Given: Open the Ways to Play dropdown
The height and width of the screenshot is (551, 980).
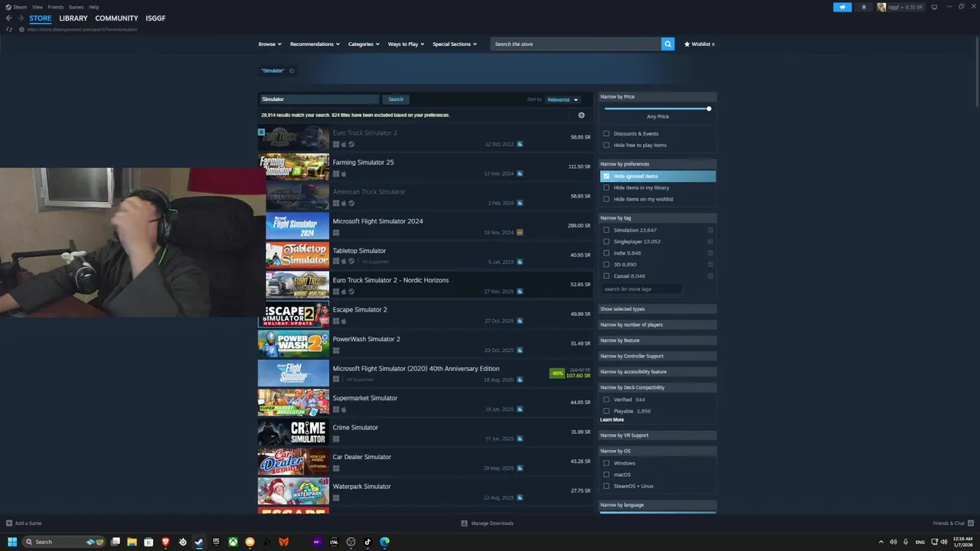Looking at the screenshot, I should point(406,44).
